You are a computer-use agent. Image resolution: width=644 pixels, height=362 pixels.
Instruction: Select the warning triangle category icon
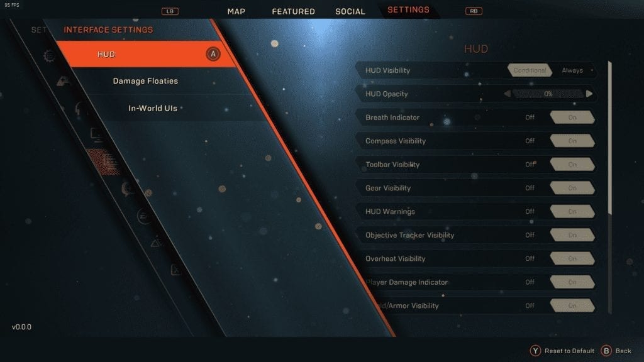tap(155, 243)
